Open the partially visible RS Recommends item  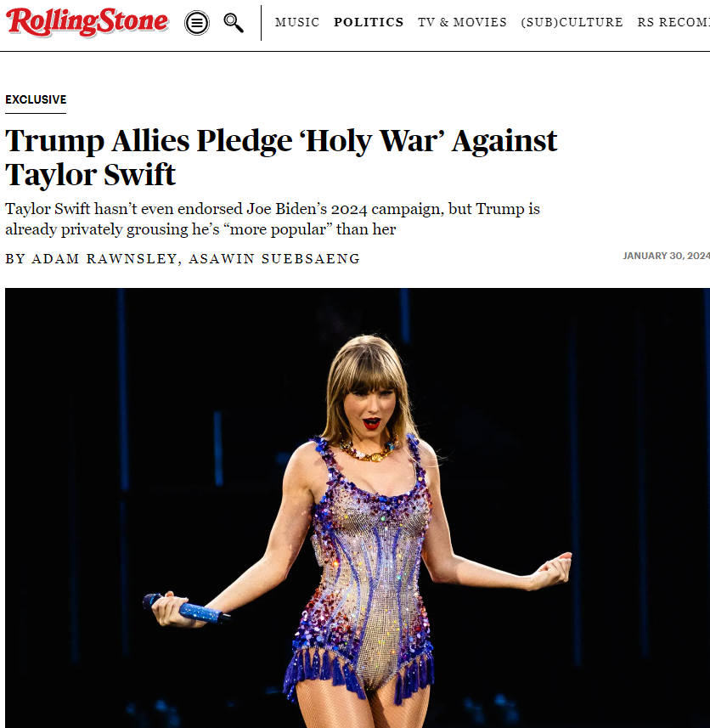[673, 22]
